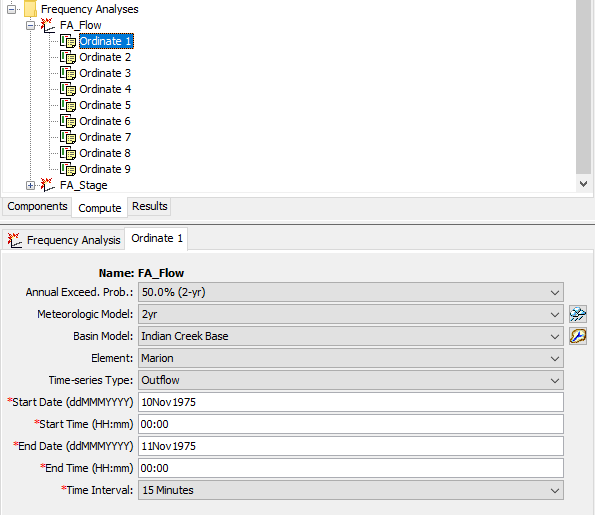The height and width of the screenshot is (515, 595).
Task: Select the Ordinate 1 editor tab
Action: tap(157, 238)
